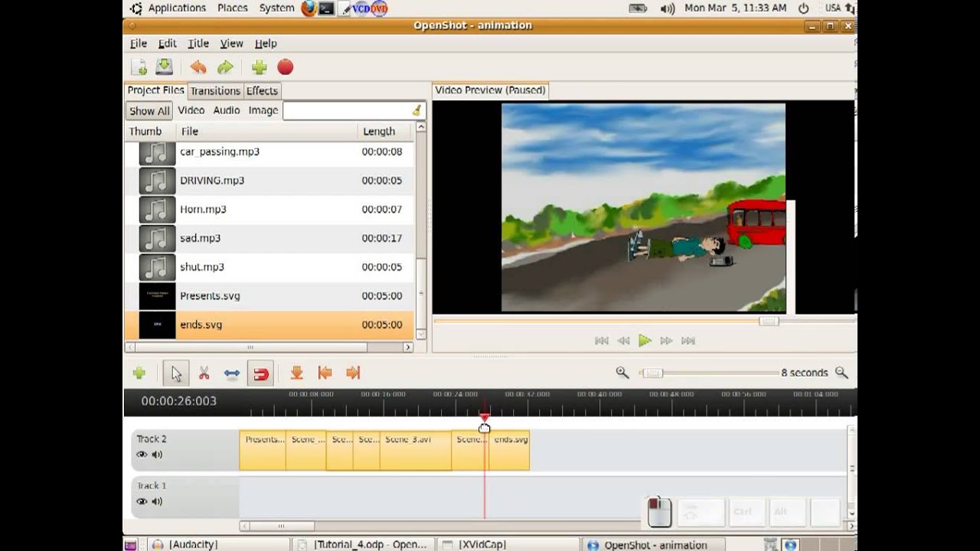Click the clear filter broom icon
The width and height of the screenshot is (980, 551).
point(416,110)
